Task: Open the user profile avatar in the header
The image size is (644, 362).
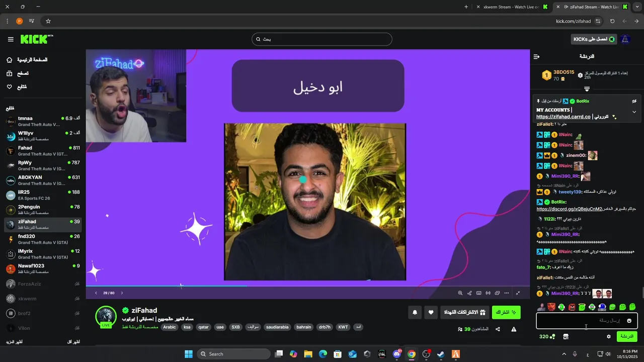Action: pos(625,39)
